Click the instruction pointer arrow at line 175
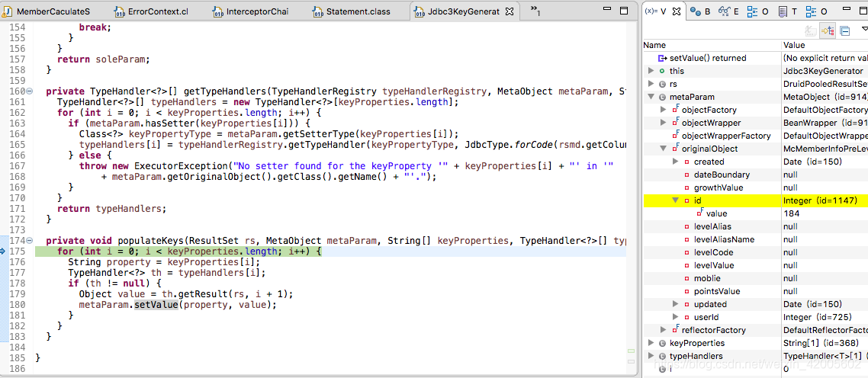 click(x=3, y=251)
